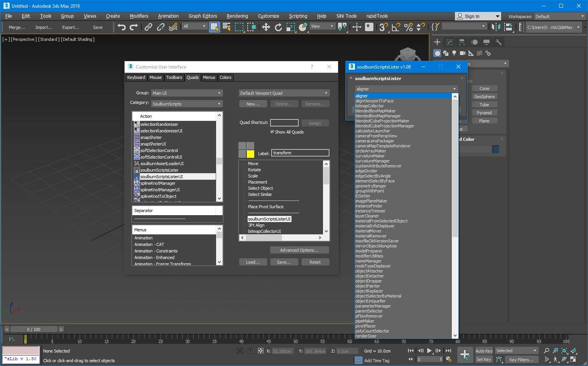Click the 0 / 100 time slider

pos(34,329)
